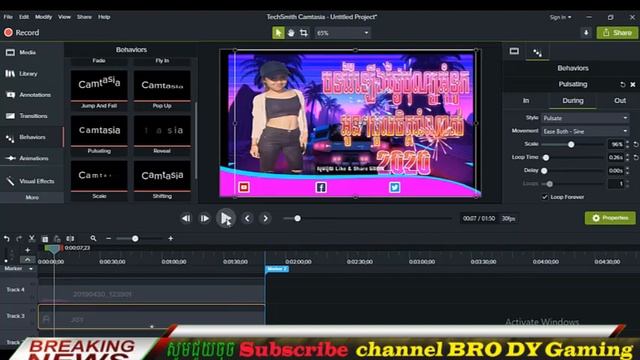Switch to the visual properties tab icon

pyautogui.click(x=514, y=51)
